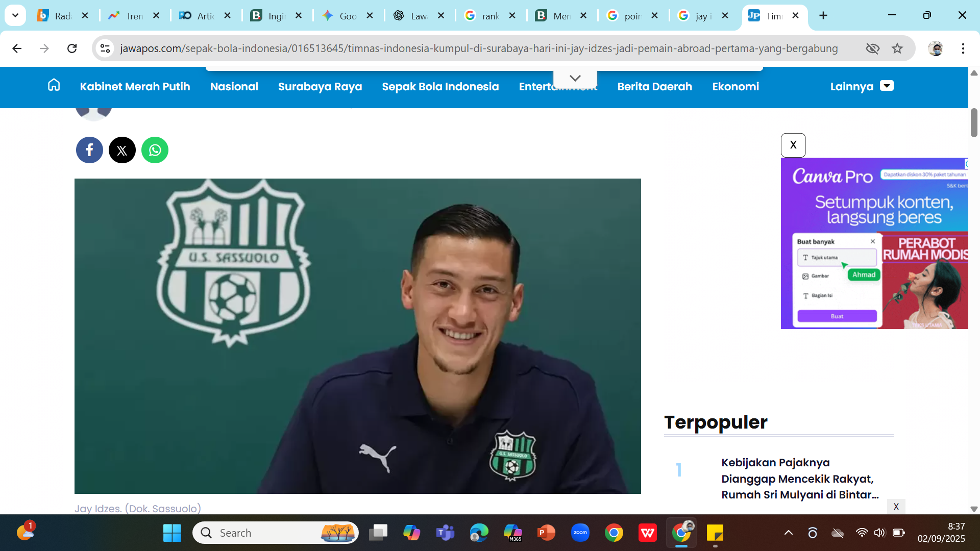This screenshot has width=980, height=551.
Task: Click the Jay Idzes Sassuolo photo
Action: (358, 336)
